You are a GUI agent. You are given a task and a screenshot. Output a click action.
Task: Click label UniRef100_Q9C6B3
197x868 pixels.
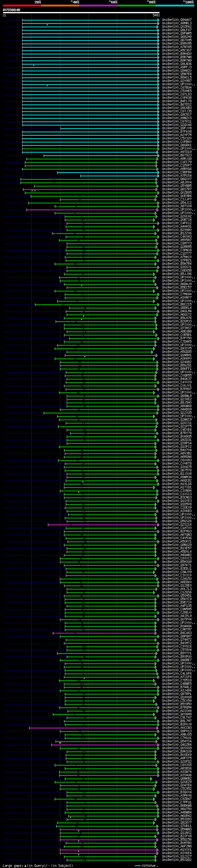coord(177,108)
